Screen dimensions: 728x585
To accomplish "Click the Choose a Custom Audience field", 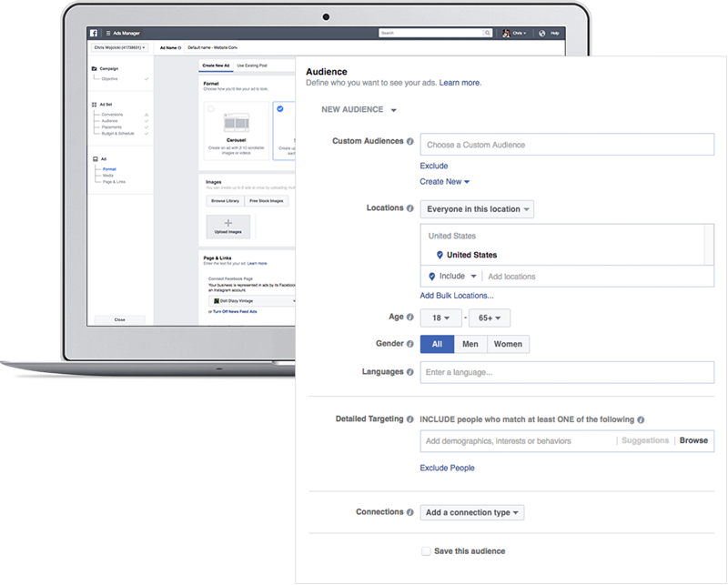I will [566, 145].
